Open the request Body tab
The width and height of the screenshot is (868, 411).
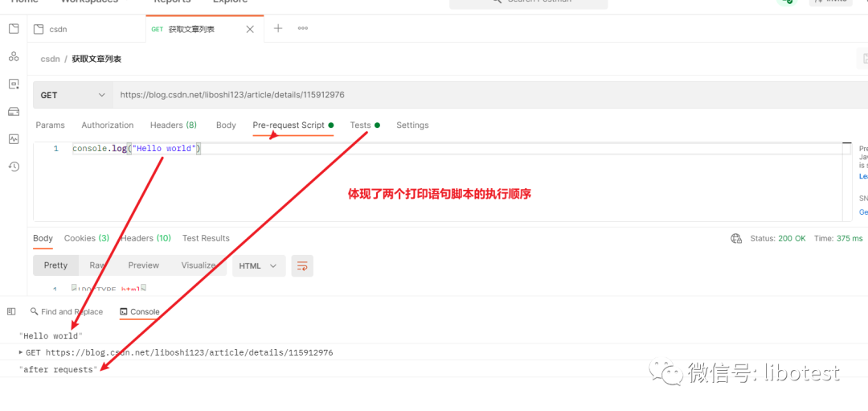pyautogui.click(x=226, y=125)
